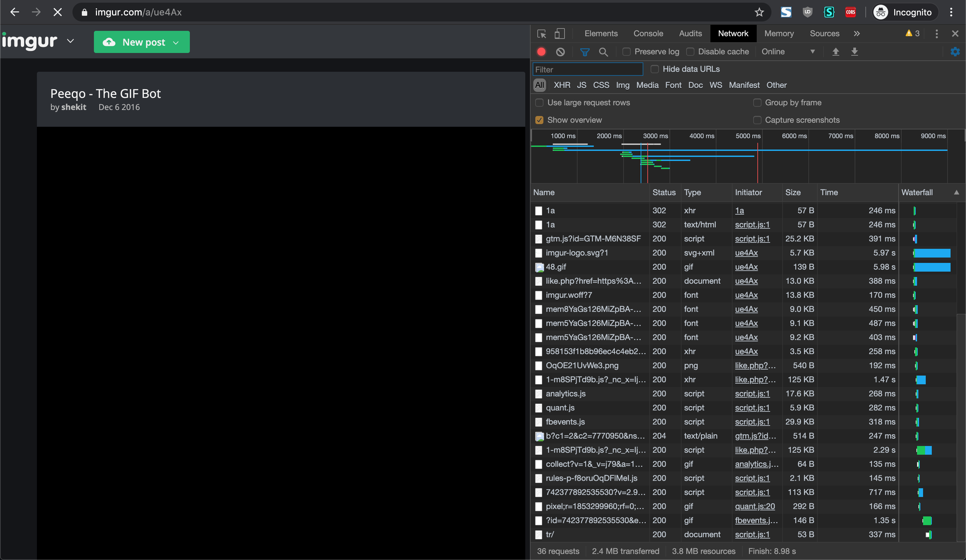Open the shekit author link
966x560 pixels.
pos(73,107)
